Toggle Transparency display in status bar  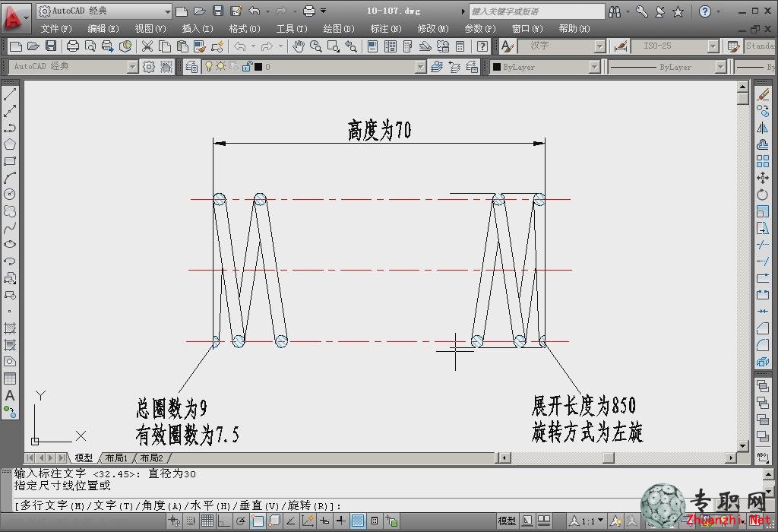[358, 521]
